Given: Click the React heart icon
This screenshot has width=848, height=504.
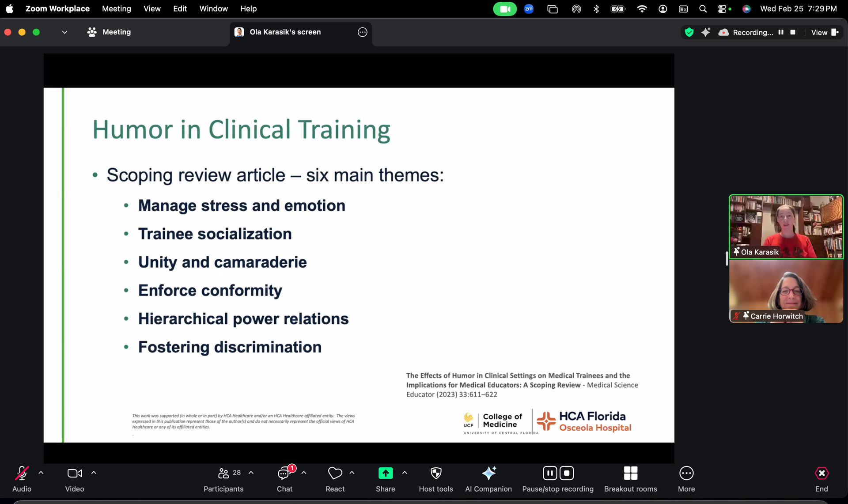Looking at the screenshot, I should pos(335,474).
